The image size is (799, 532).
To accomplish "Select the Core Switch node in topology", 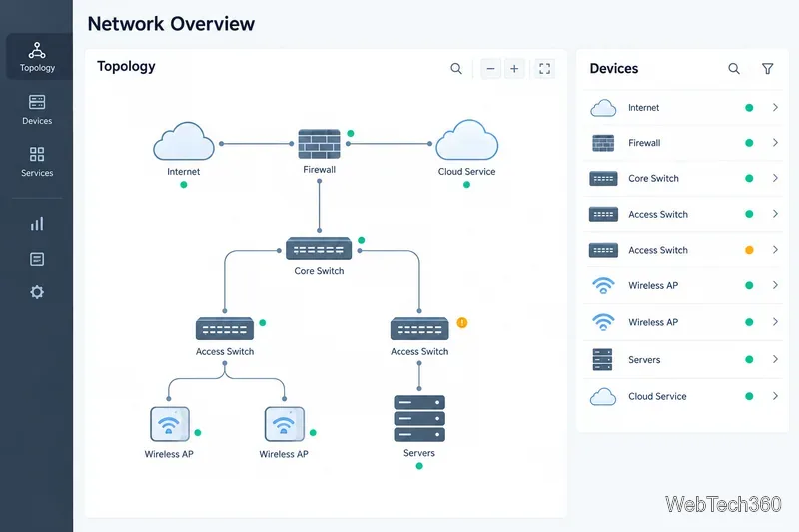I will (319, 249).
